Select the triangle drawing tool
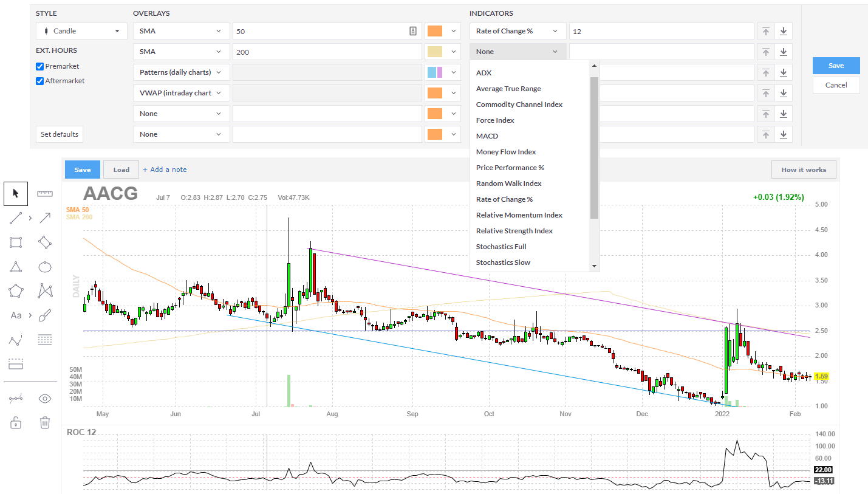 click(15, 266)
